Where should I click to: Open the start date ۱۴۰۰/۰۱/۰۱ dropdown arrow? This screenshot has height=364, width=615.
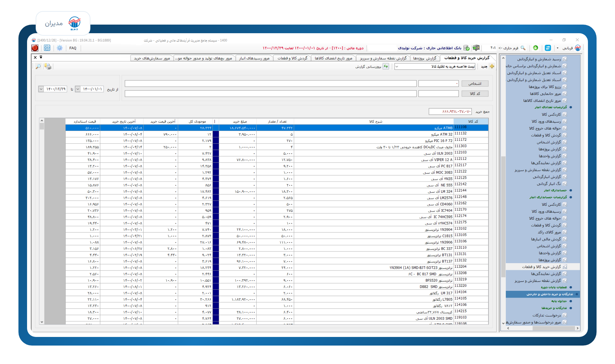[78, 89]
